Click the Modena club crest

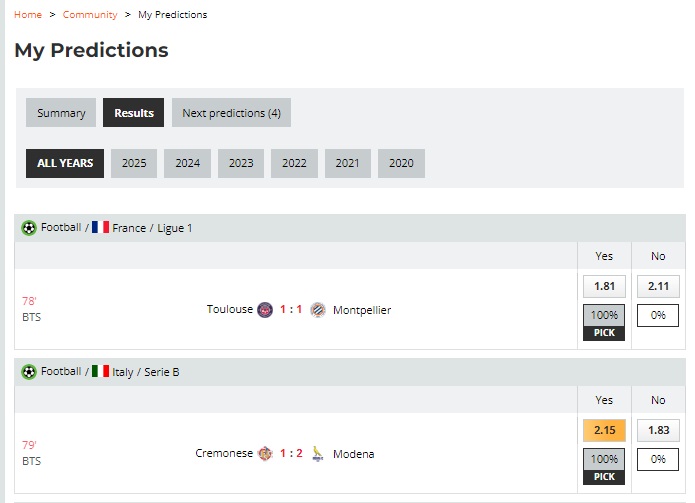click(x=318, y=454)
